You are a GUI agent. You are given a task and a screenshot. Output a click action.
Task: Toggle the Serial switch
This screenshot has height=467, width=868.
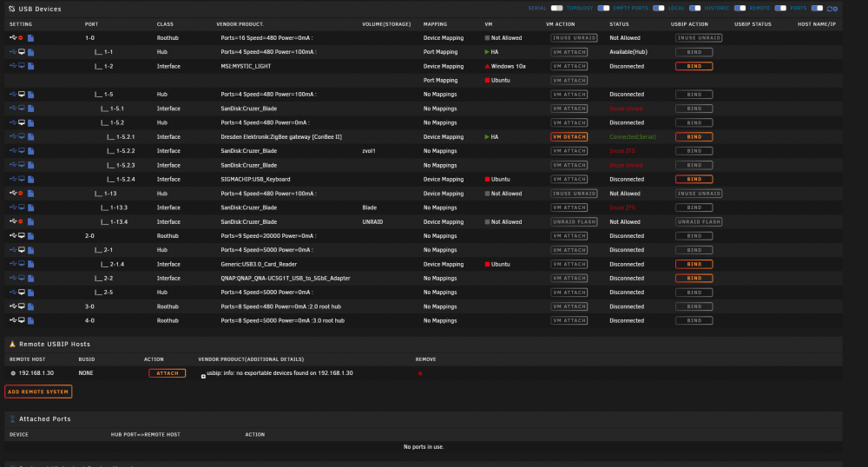coord(556,9)
